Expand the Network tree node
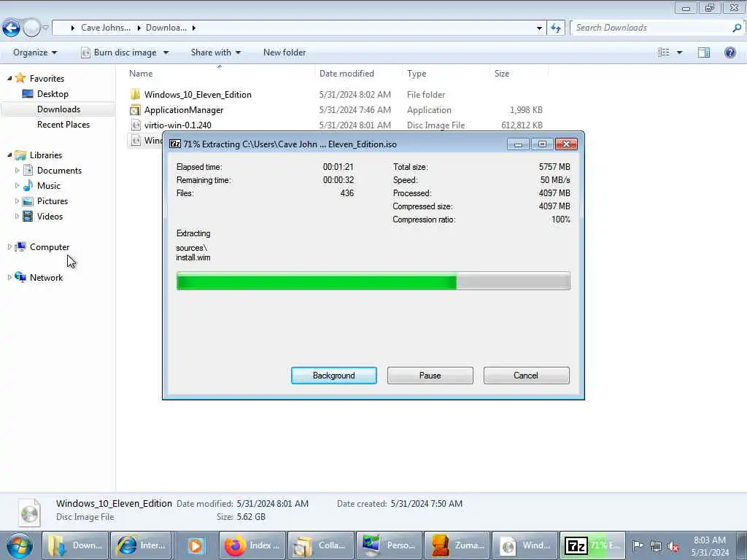Viewport: 747px width, 560px height. click(9, 277)
